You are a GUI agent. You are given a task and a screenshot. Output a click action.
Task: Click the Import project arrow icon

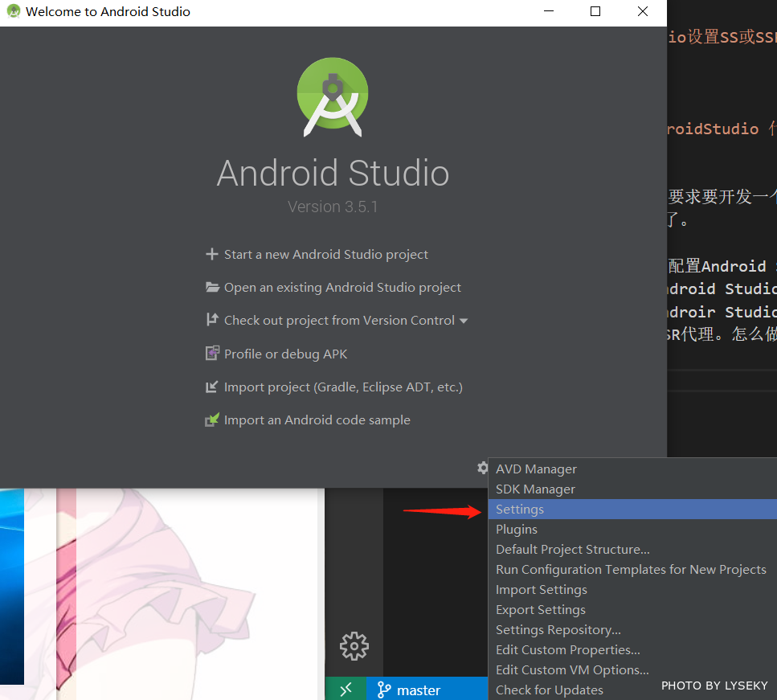(x=211, y=387)
